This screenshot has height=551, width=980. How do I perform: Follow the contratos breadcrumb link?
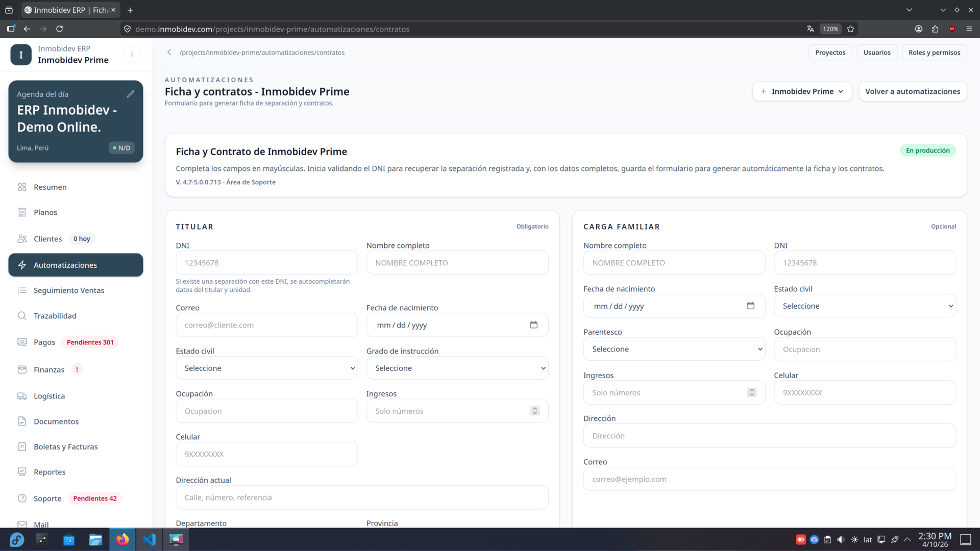pyautogui.click(x=262, y=52)
